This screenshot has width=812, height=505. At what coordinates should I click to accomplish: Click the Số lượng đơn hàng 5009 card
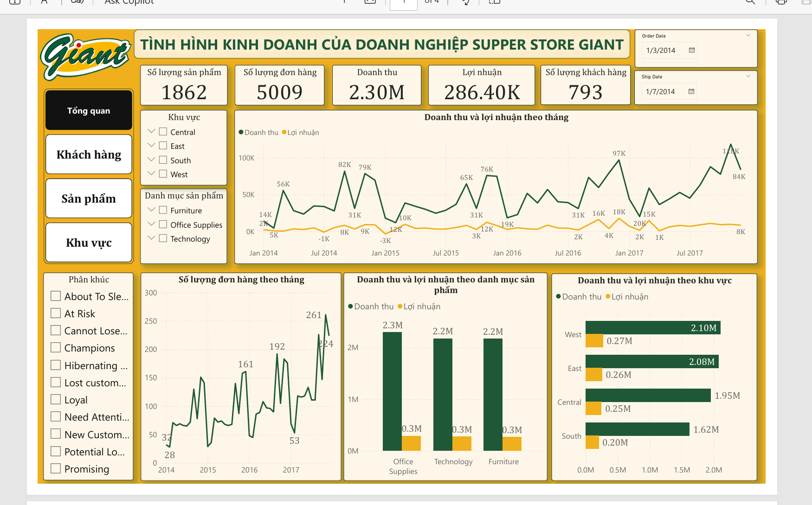[280, 85]
